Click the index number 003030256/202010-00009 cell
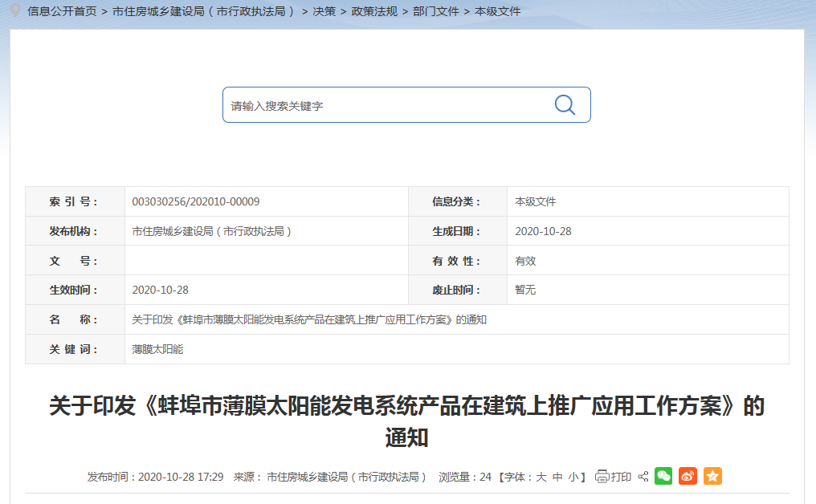The height and width of the screenshot is (504, 816). 196,201
